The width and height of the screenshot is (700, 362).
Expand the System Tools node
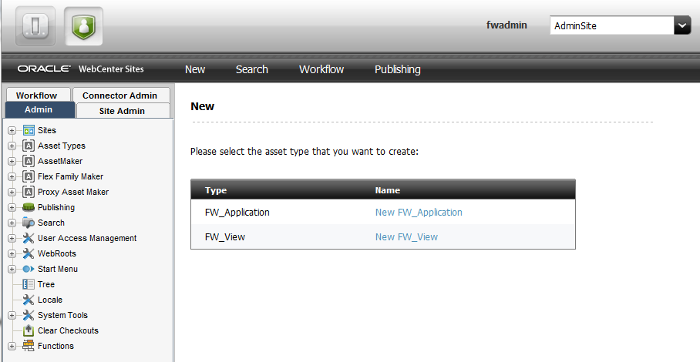[x=12, y=315]
